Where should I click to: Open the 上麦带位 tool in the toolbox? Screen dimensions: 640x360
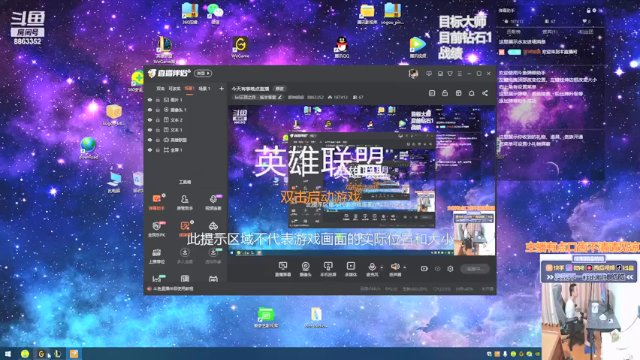click(x=157, y=256)
